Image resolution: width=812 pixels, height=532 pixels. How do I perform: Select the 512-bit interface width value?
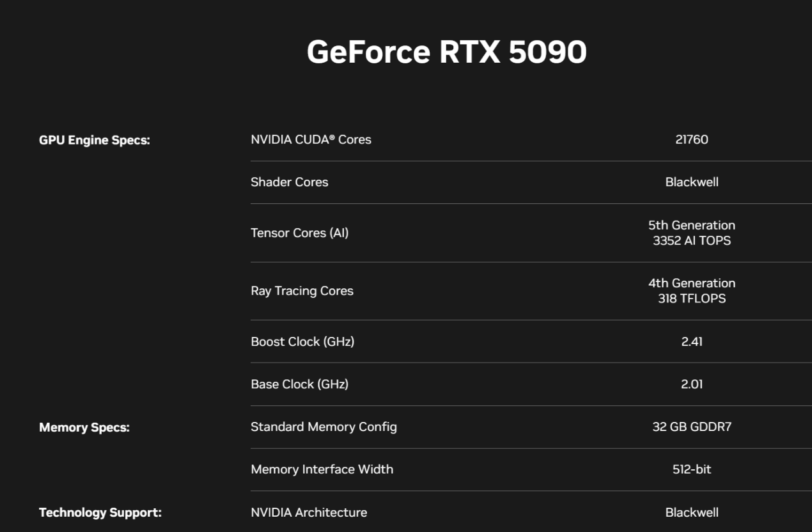click(x=692, y=469)
